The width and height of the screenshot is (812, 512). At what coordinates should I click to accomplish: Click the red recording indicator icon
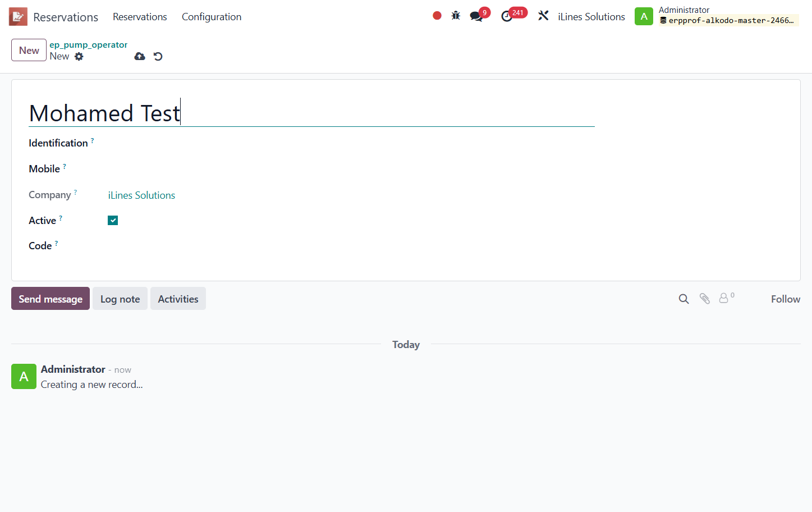pos(437,16)
